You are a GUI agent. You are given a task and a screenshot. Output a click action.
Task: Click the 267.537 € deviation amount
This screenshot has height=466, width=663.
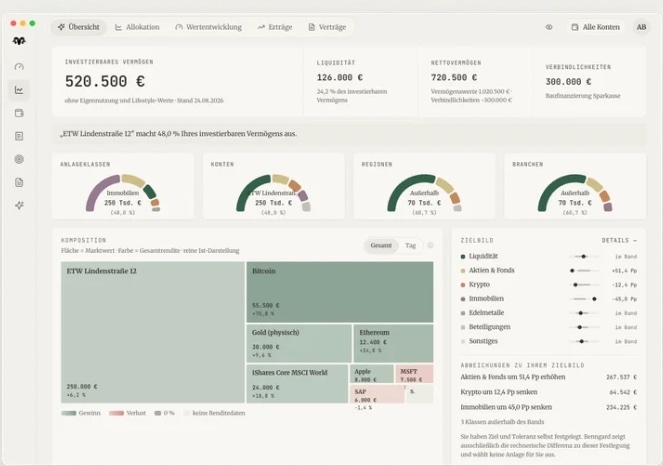tap(622, 377)
